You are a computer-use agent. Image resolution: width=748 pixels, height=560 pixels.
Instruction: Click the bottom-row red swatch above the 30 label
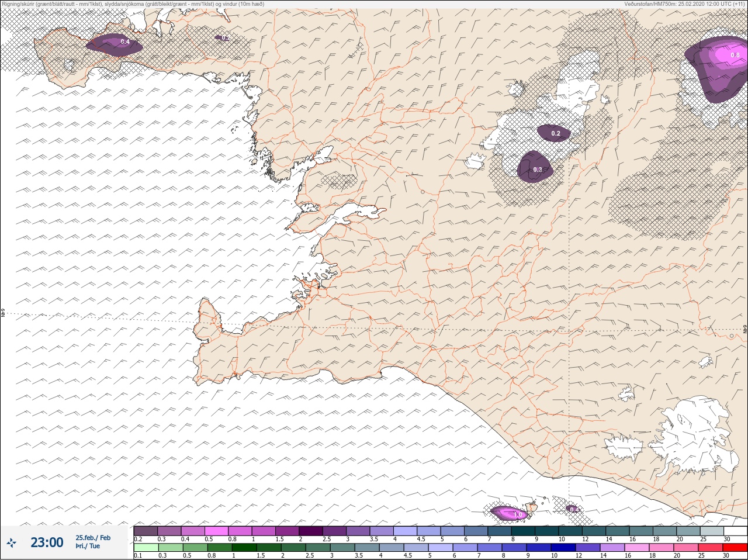pyautogui.click(x=735, y=548)
